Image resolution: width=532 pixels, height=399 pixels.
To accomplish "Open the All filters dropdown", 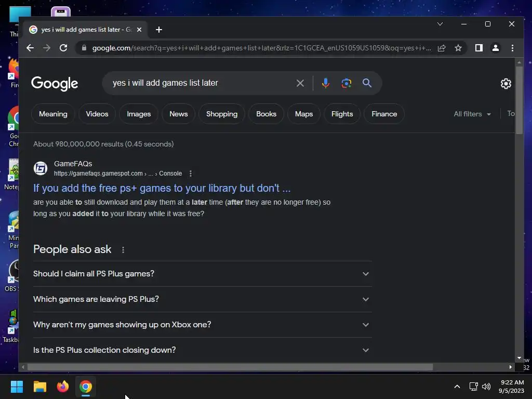I will 472,114.
